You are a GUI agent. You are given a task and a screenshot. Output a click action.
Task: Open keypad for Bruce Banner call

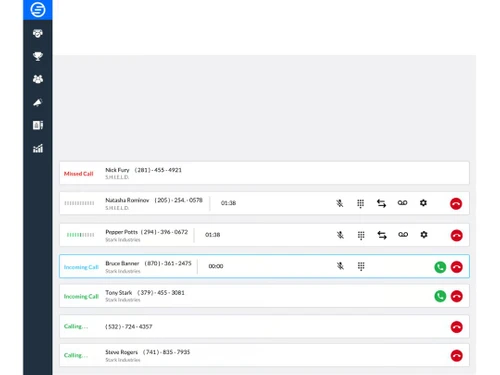pyautogui.click(x=361, y=266)
